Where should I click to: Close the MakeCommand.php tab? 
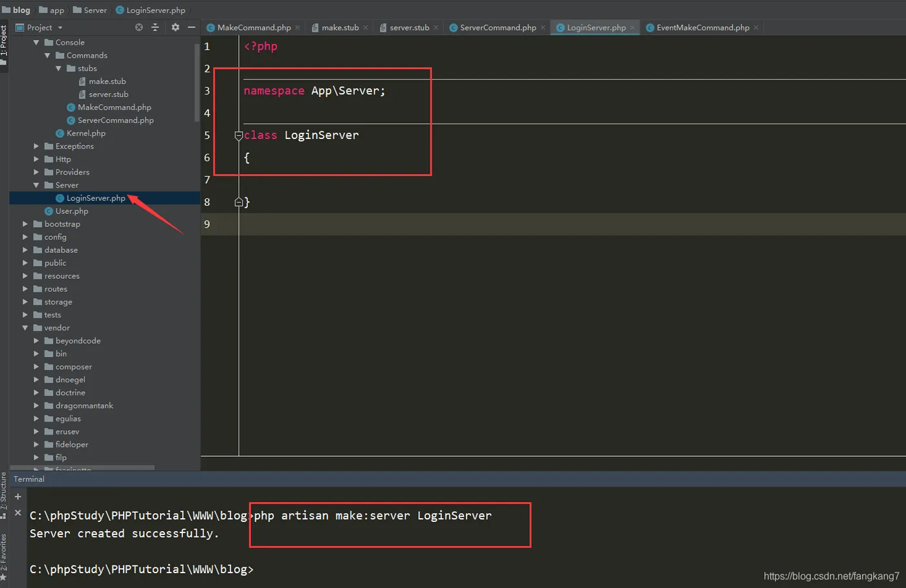click(x=298, y=27)
